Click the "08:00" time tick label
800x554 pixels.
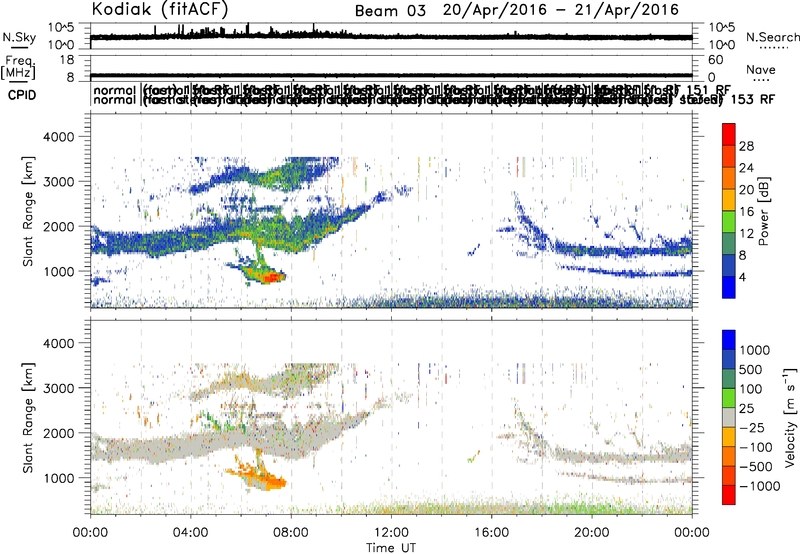291,533
